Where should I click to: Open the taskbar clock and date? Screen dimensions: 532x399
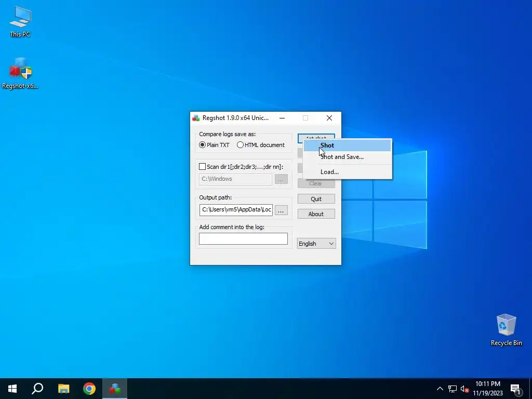487,389
